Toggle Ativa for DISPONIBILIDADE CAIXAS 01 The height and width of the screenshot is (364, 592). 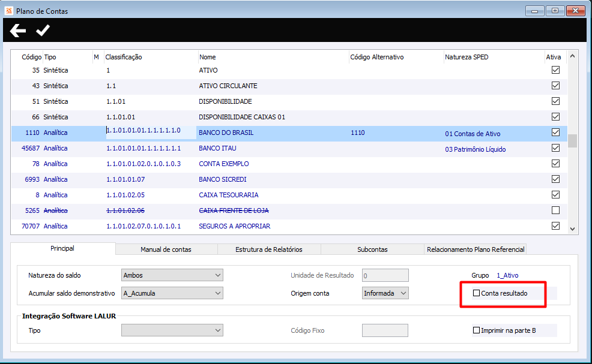(555, 116)
